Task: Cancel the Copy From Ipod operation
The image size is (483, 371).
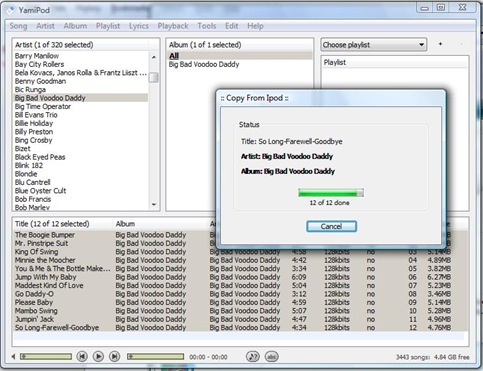Action: 331,226
